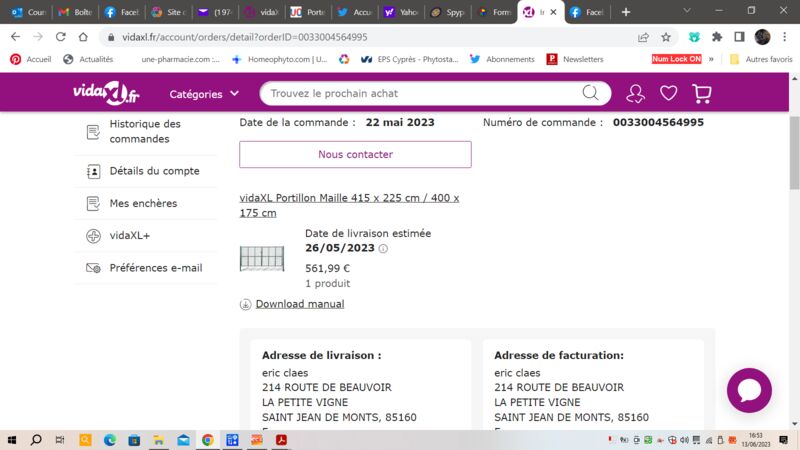The width and height of the screenshot is (800, 450).
Task: Click the vidaXL+ plus icon
Action: 93,236
